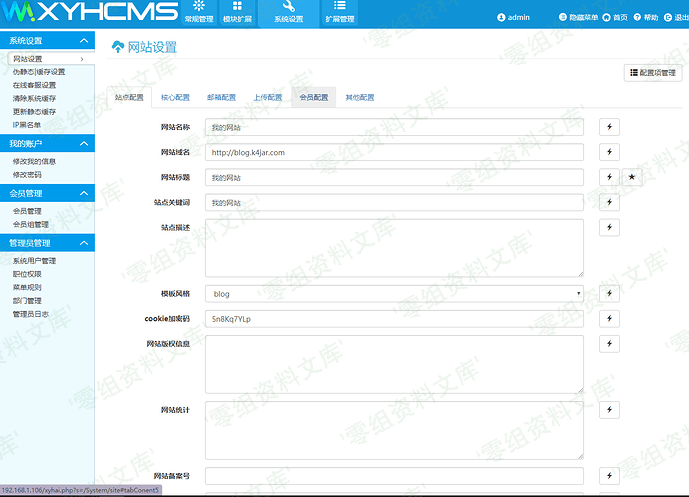689x497 pixels.
Task: Click the lightning button beside 站点描述
Action: pos(609,228)
